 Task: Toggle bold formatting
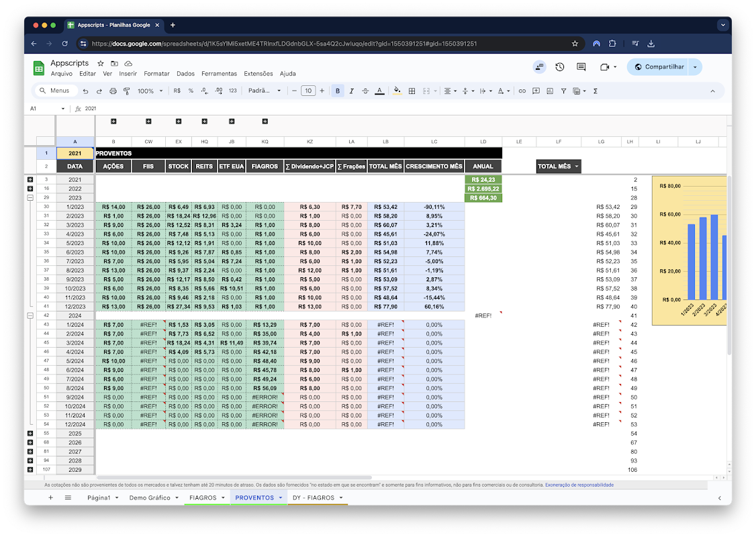click(338, 91)
